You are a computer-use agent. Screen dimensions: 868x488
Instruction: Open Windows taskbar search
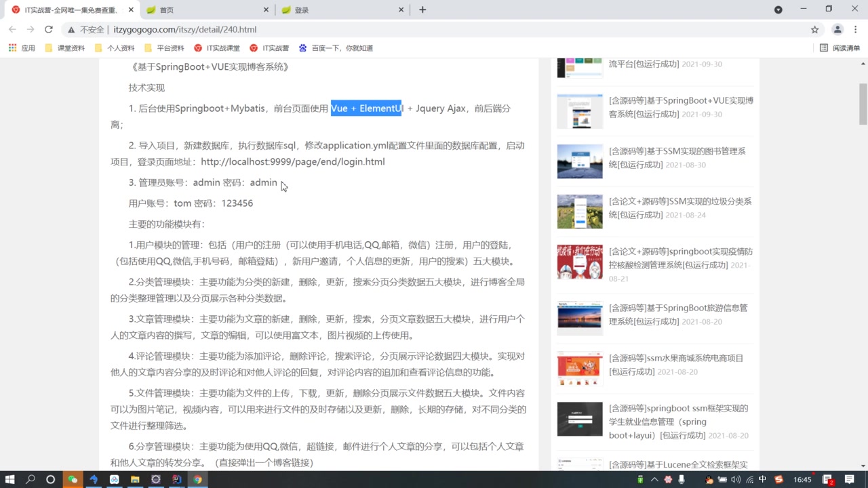point(31,479)
